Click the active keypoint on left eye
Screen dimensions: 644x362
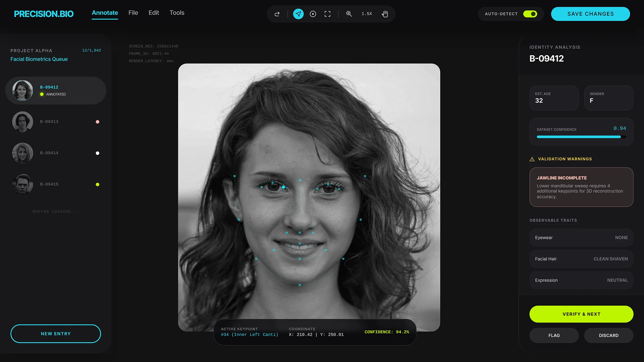[x=283, y=187]
